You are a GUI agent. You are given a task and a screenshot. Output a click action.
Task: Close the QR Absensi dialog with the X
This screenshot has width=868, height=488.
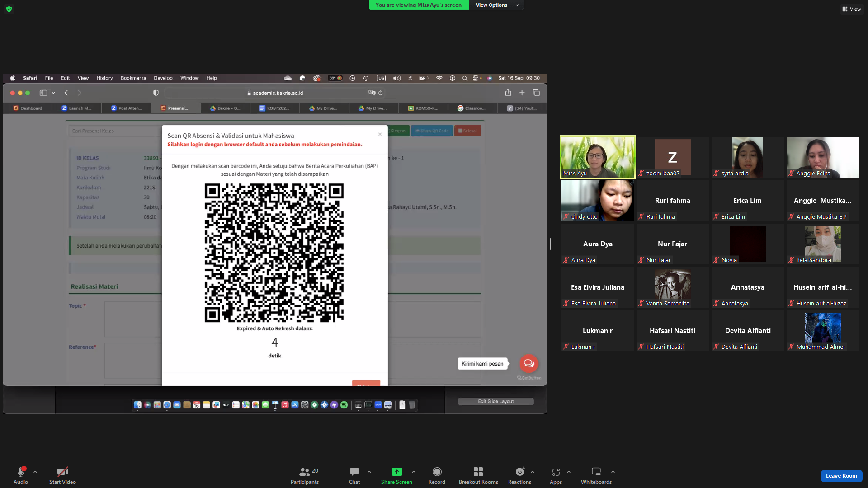point(380,134)
